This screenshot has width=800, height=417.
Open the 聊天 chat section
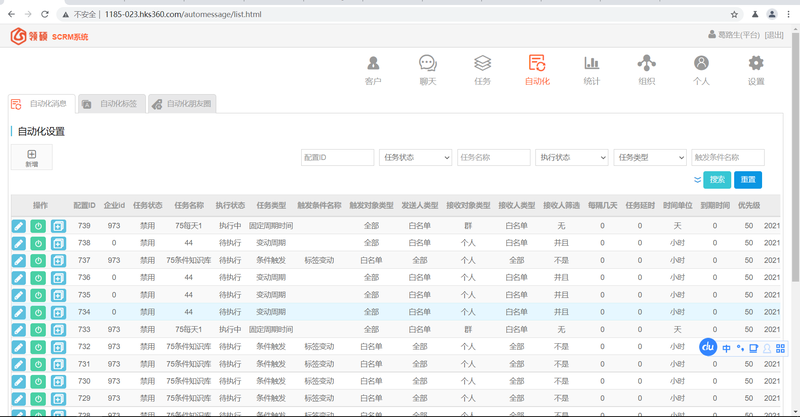point(428,70)
